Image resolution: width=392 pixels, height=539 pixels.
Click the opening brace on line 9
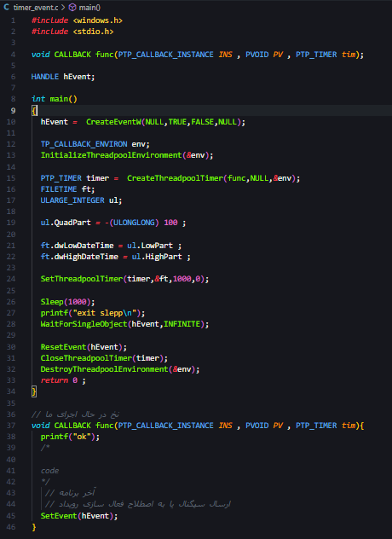point(34,111)
